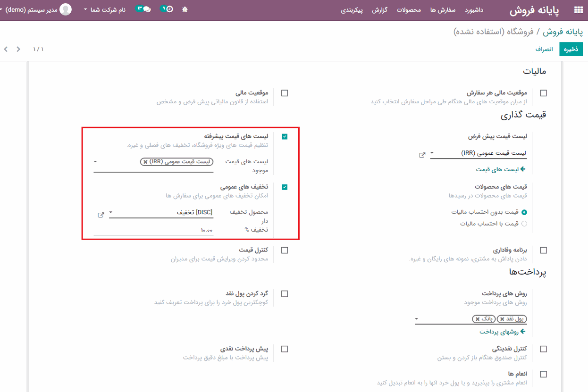Go to next record with pager arrow
588x392 pixels.
[6, 49]
